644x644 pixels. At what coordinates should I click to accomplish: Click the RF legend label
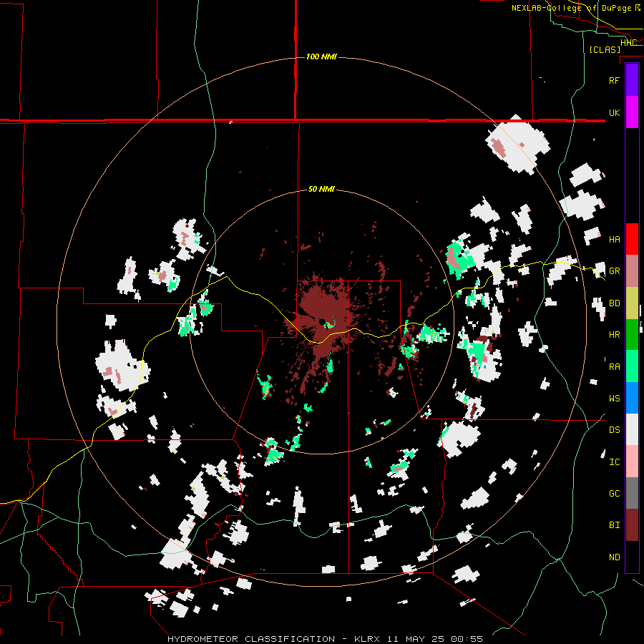coord(614,80)
